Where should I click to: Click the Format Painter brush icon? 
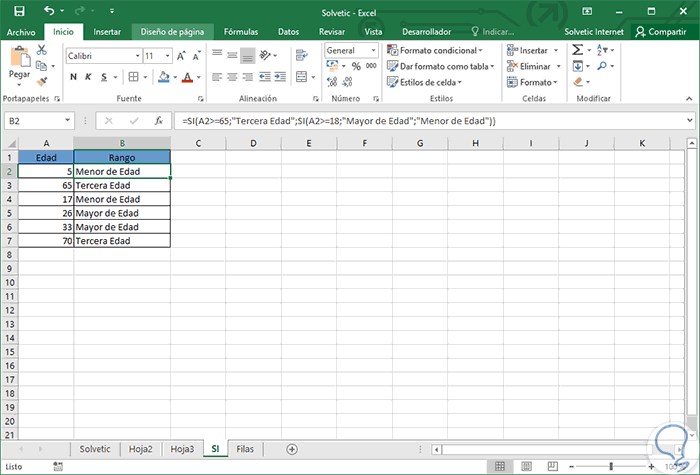[42, 82]
